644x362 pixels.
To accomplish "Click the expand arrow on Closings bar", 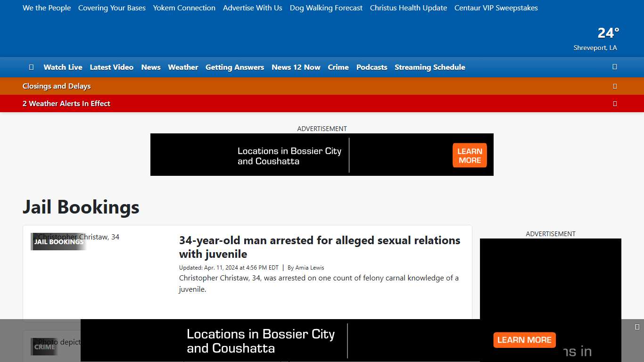I will pos(615,86).
